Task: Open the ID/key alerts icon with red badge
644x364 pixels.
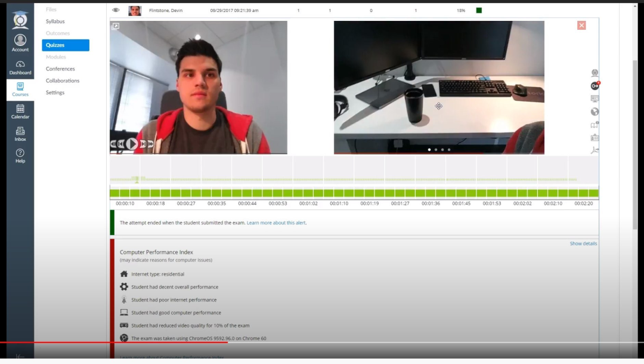Action: click(595, 86)
